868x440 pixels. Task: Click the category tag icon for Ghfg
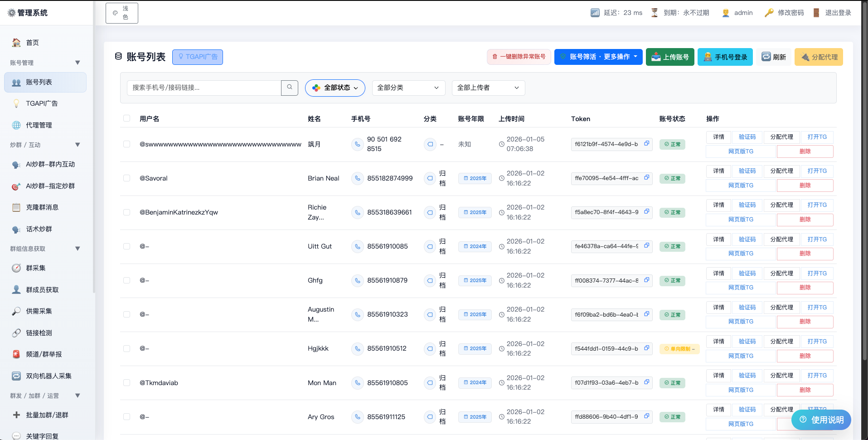pos(430,281)
